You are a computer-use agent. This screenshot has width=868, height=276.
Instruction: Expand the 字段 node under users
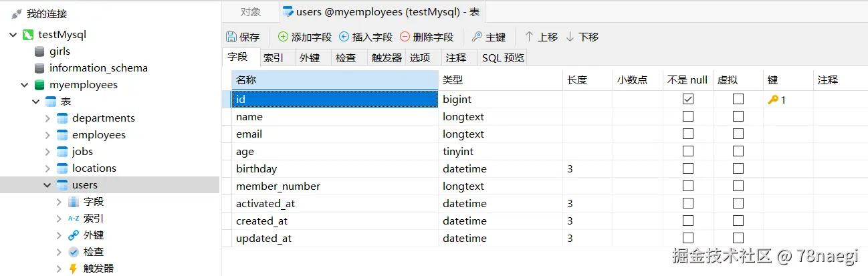click(59, 202)
